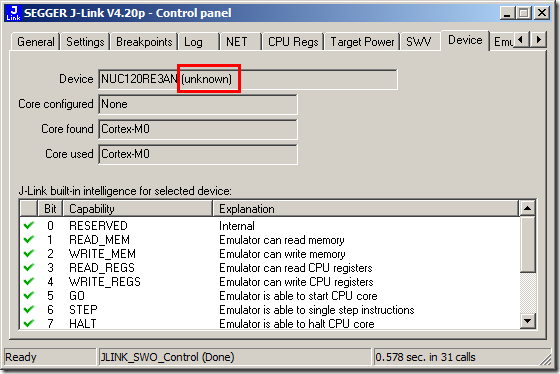Select the Device tab
This screenshot has height=374, width=560.
click(x=465, y=40)
